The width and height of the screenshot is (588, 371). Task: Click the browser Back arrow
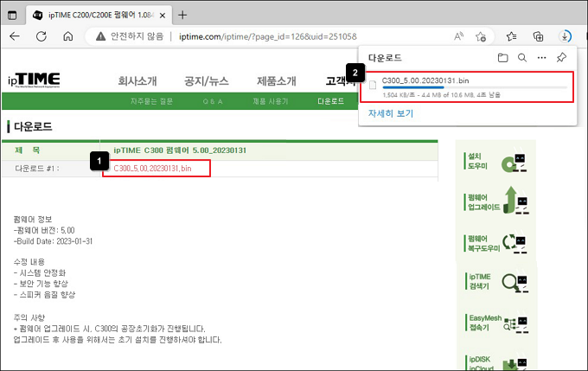15,36
